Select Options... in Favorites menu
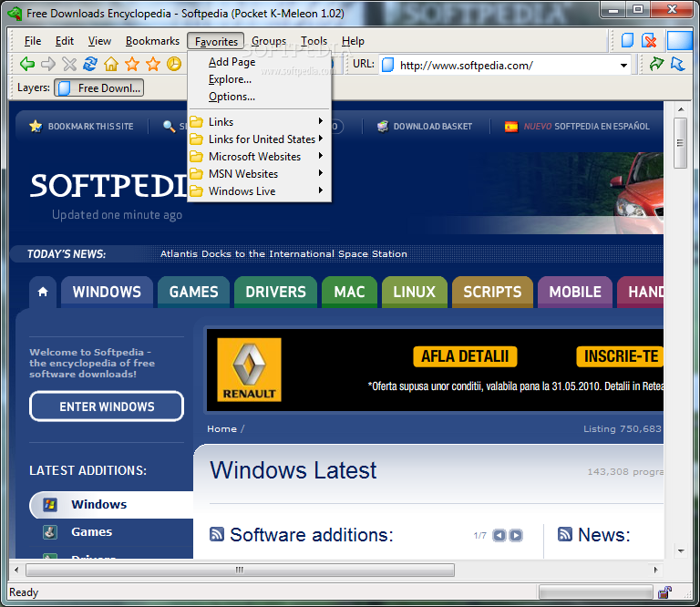Screen dimensions: 700x607 260,97
